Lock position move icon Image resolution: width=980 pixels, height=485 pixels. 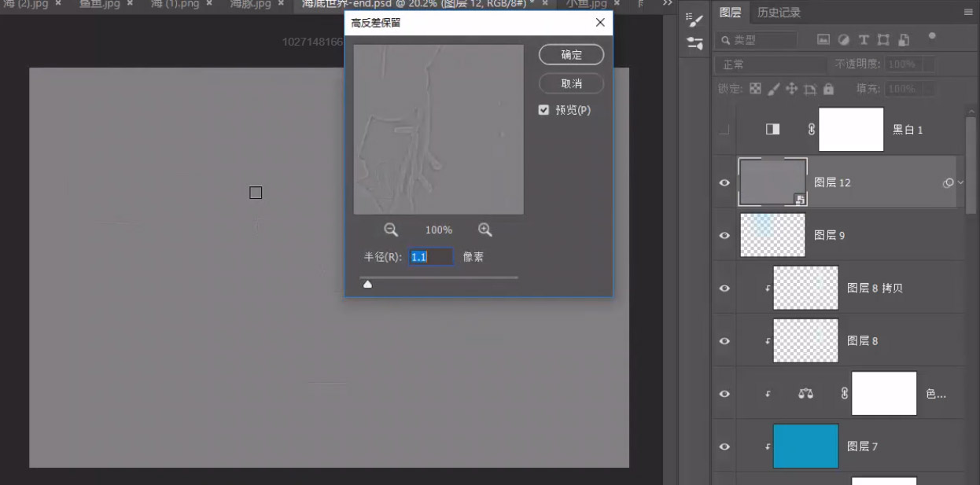pyautogui.click(x=792, y=89)
